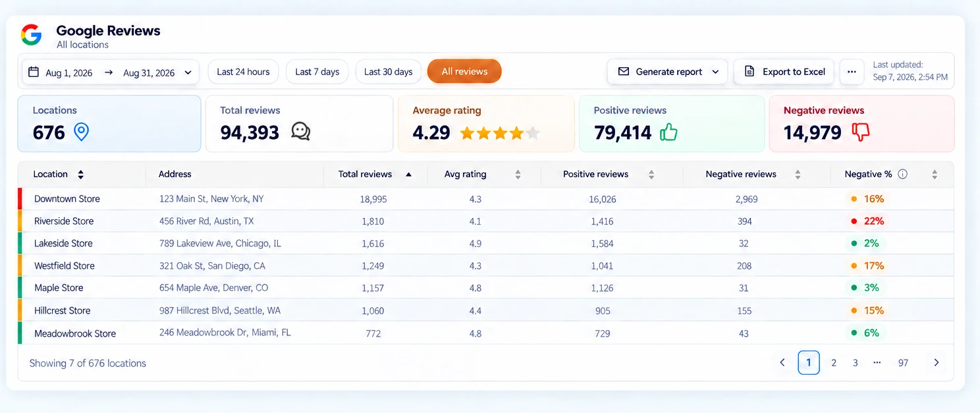This screenshot has width=980, height=413.
Task: Open the Hillcrest Store row
Action: [x=486, y=310]
